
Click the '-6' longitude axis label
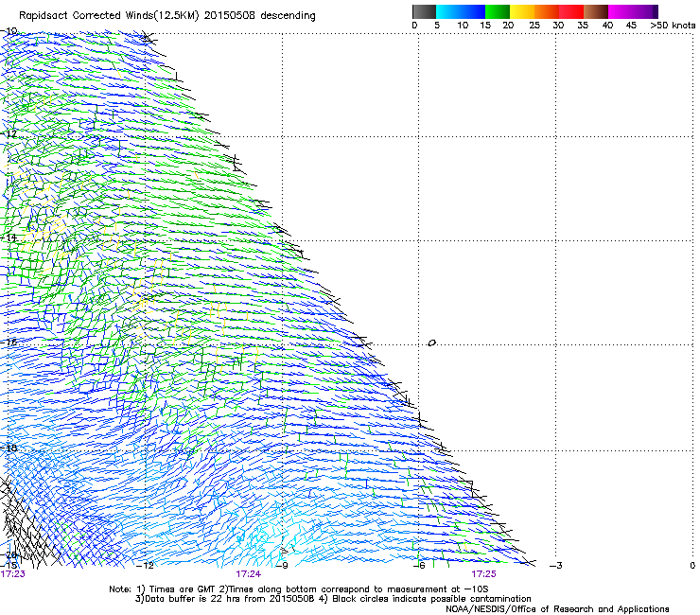(420, 566)
